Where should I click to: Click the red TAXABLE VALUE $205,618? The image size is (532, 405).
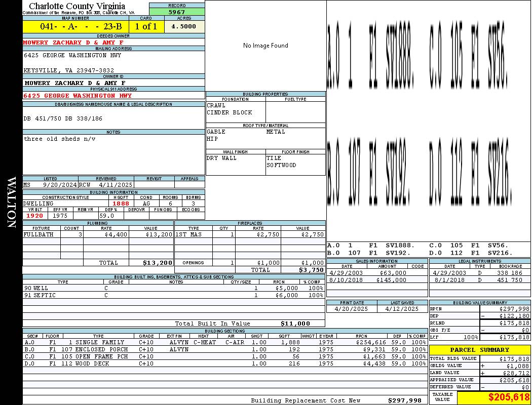[509, 397]
